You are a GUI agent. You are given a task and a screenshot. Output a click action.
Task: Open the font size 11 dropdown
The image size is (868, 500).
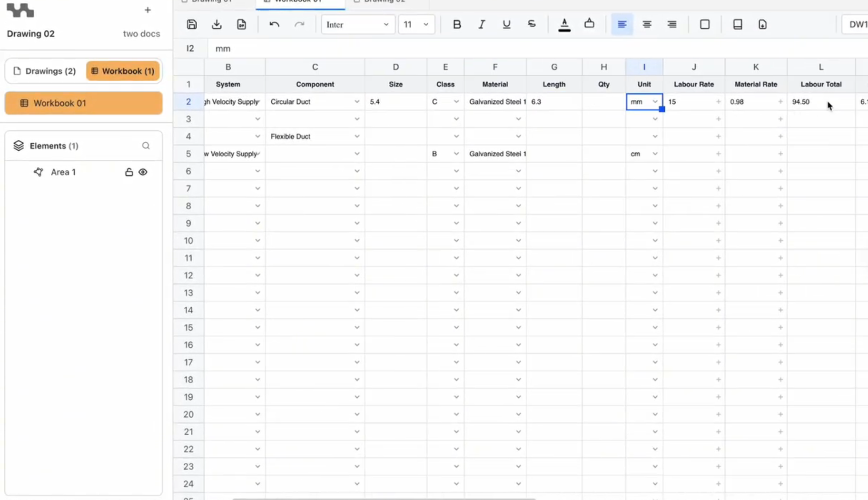416,24
